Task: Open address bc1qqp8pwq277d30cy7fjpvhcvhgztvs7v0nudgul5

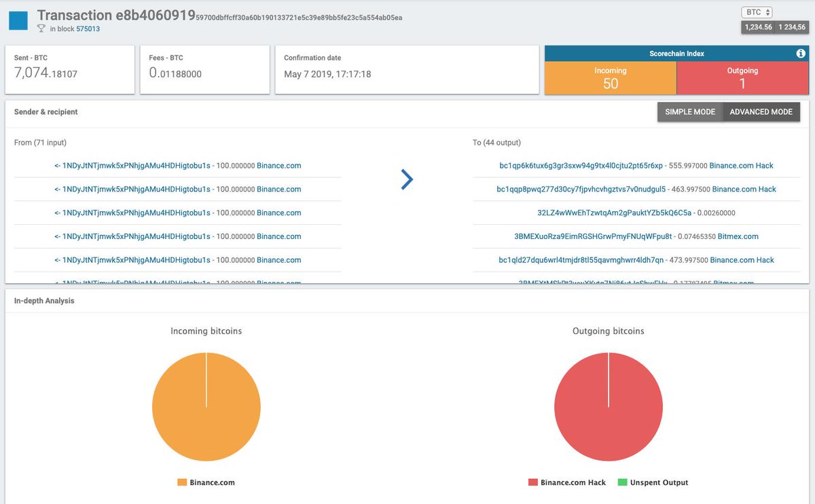Action: pos(581,190)
